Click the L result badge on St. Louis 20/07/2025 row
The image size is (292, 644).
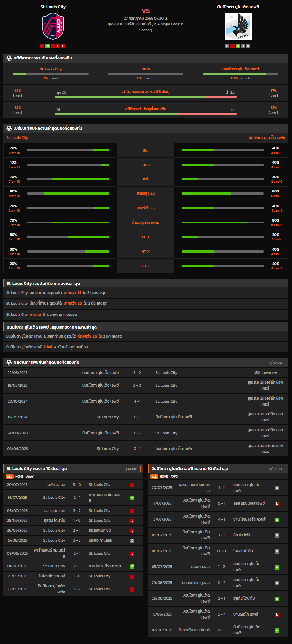pyautogui.click(x=132, y=485)
